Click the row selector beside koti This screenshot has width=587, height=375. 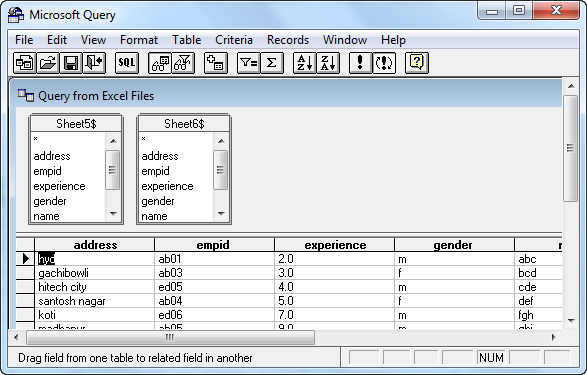[25, 315]
